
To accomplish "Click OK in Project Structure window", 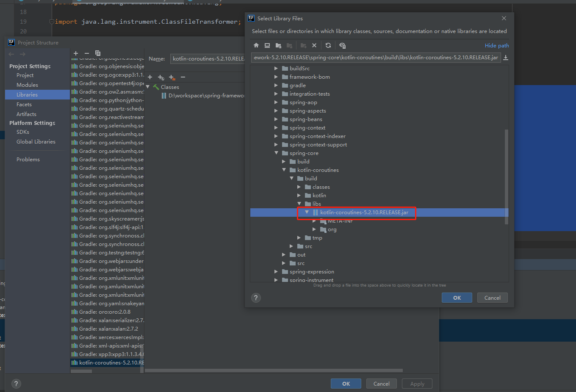I will pyautogui.click(x=346, y=384).
